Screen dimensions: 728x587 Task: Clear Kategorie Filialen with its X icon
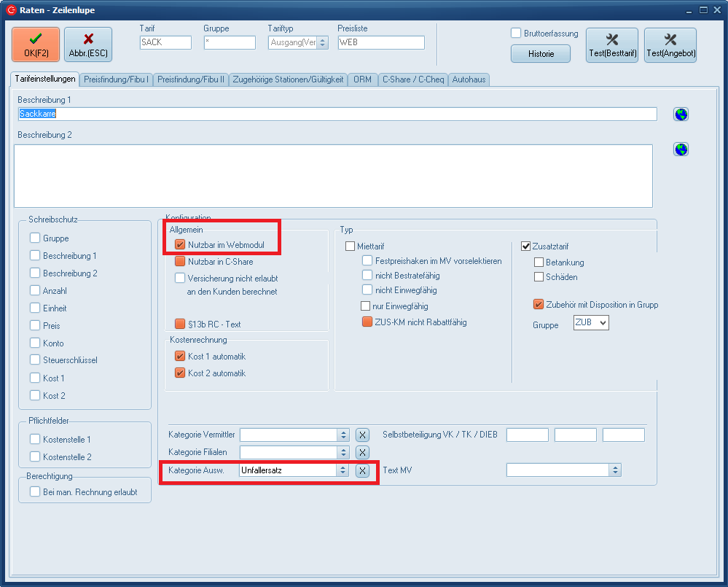coord(362,452)
